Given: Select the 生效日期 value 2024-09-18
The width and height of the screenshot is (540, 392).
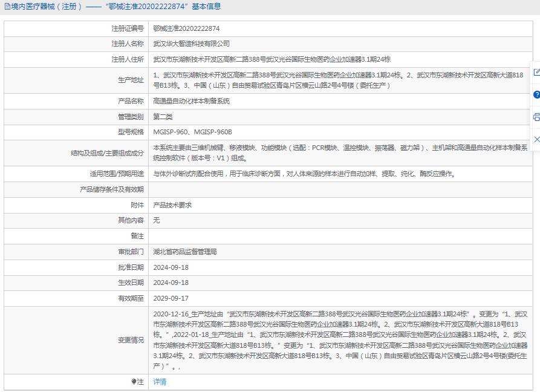Looking at the screenshot, I should (171, 283).
